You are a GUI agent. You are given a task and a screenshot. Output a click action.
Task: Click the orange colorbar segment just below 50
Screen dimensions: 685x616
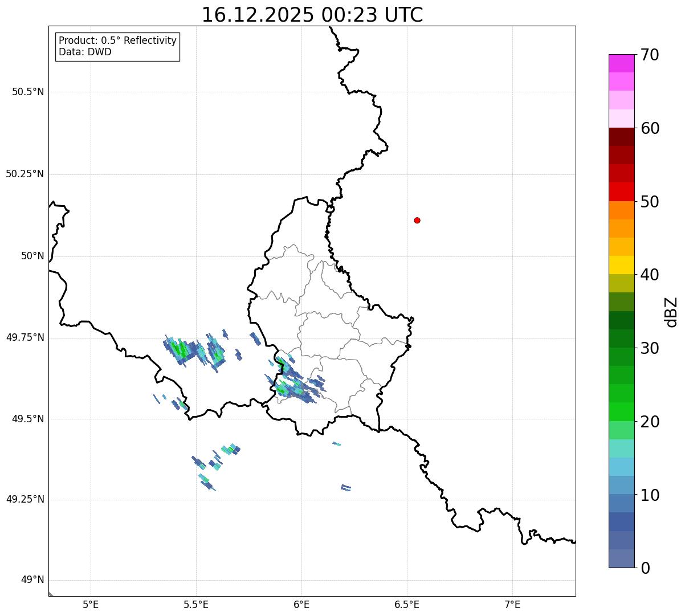[x=621, y=210]
